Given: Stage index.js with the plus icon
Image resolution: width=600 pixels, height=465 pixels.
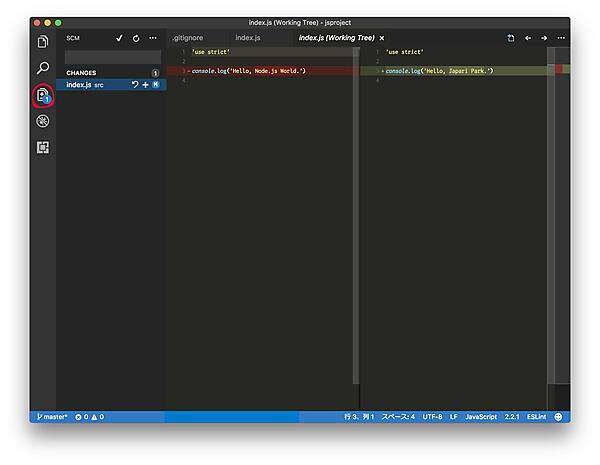Looking at the screenshot, I should point(146,85).
